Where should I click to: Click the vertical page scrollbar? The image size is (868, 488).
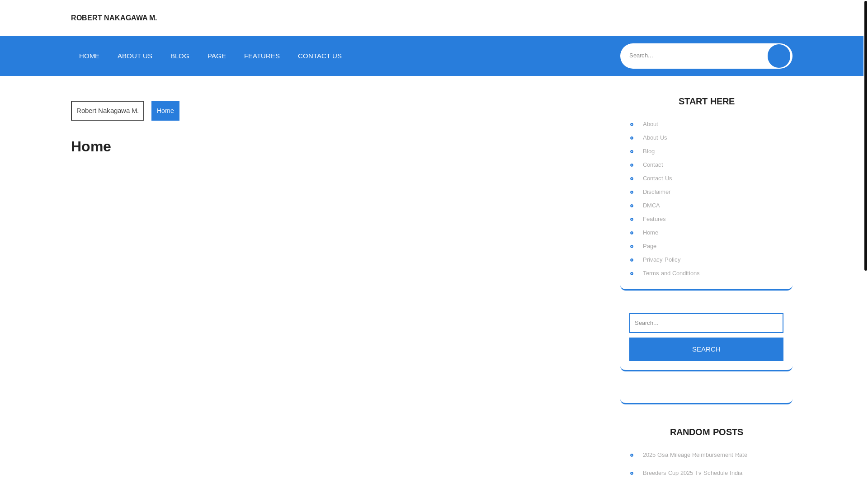(x=865, y=136)
